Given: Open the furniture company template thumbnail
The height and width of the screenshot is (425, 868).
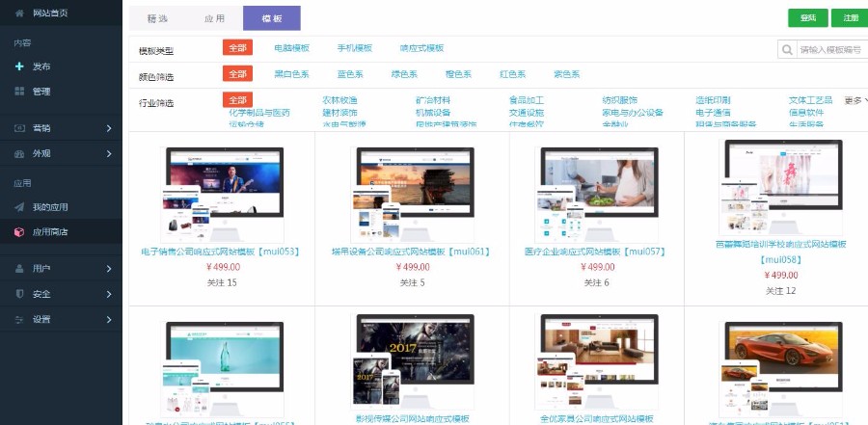Looking at the screenshot, I should pos(597,362).
